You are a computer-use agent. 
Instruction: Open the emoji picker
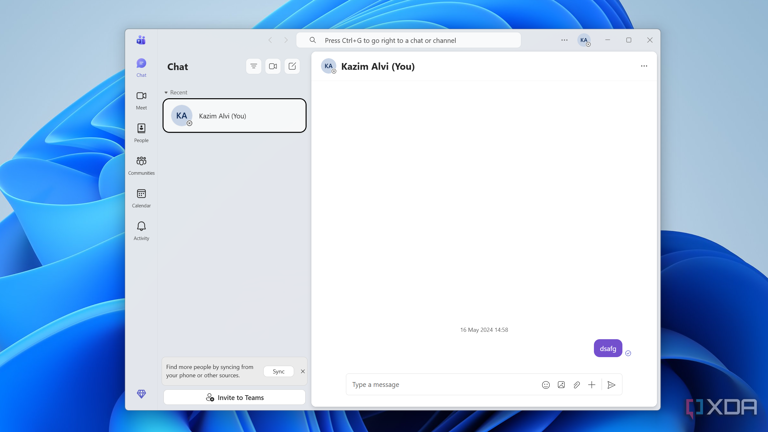(546, 385)
